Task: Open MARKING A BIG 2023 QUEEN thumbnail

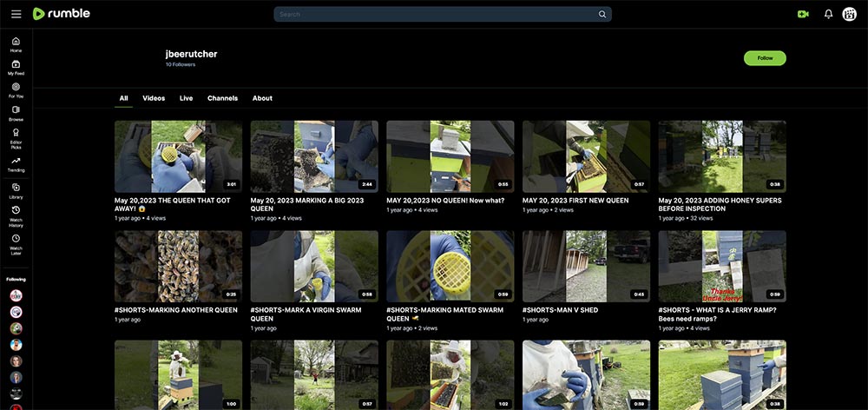Action: point(314,157)
